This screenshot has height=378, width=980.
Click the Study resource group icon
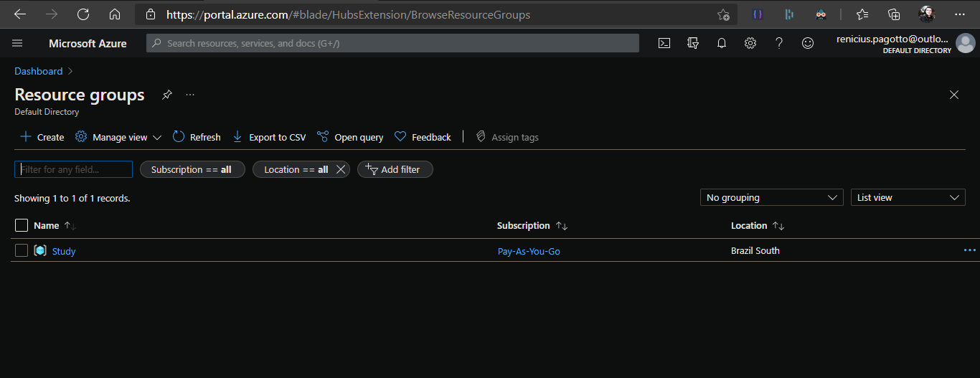click(x=40, y=250)
